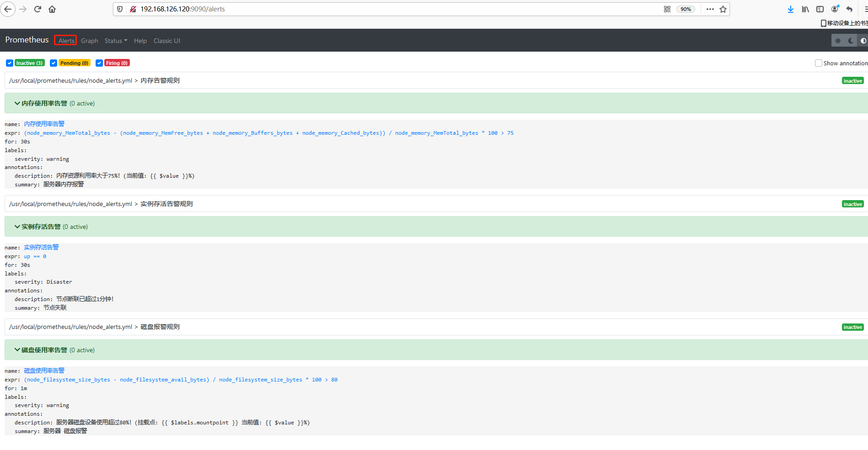
Task: Toggle the Inactive (3) filter checkbox
Action: click(x=10, y=63)
